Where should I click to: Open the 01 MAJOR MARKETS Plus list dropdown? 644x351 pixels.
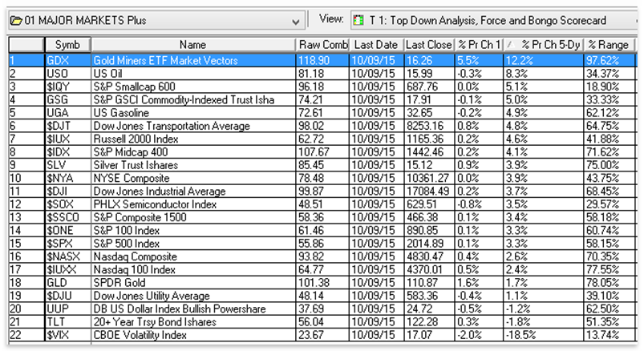click(x=296, y=22)
